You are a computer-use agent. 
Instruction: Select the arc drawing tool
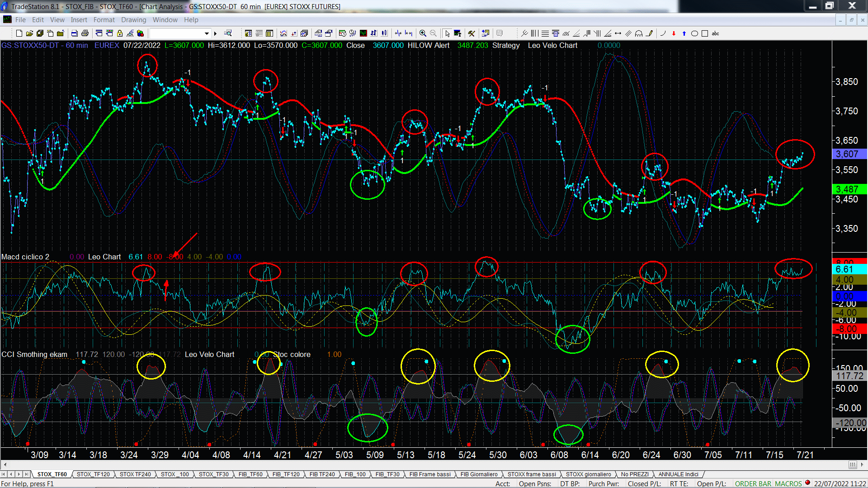pos(663,33)
